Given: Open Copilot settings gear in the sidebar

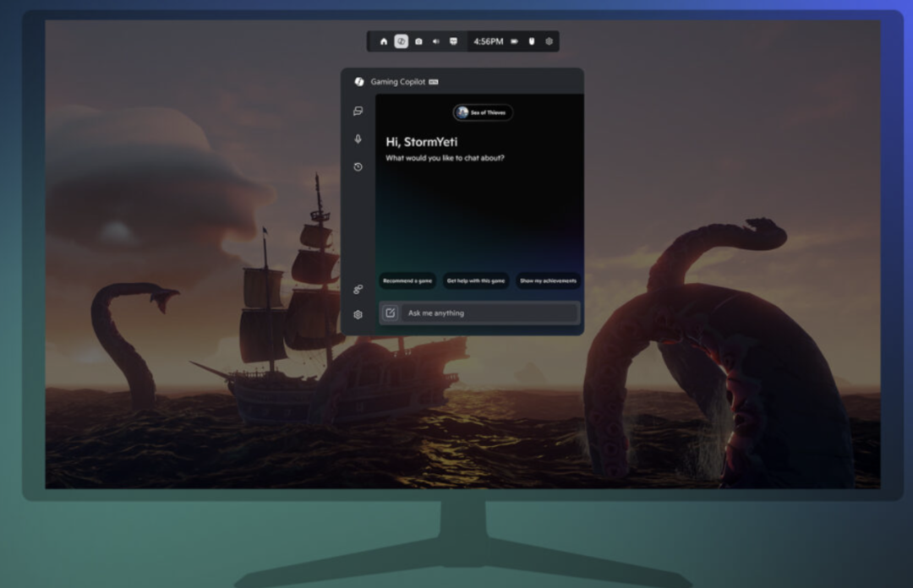Looking at the screenshot, I should pos(358,314).
